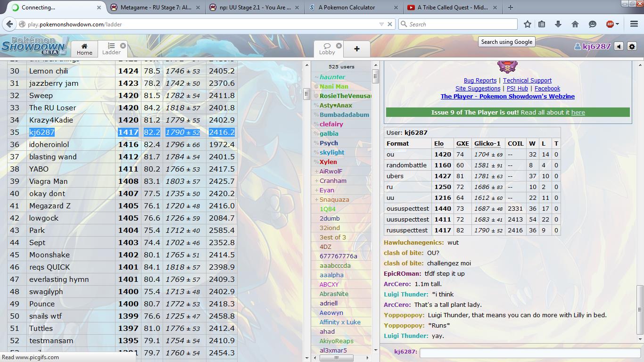
Task: Expand the URL bar history dropdown
Action: click(x=381, y=24)
